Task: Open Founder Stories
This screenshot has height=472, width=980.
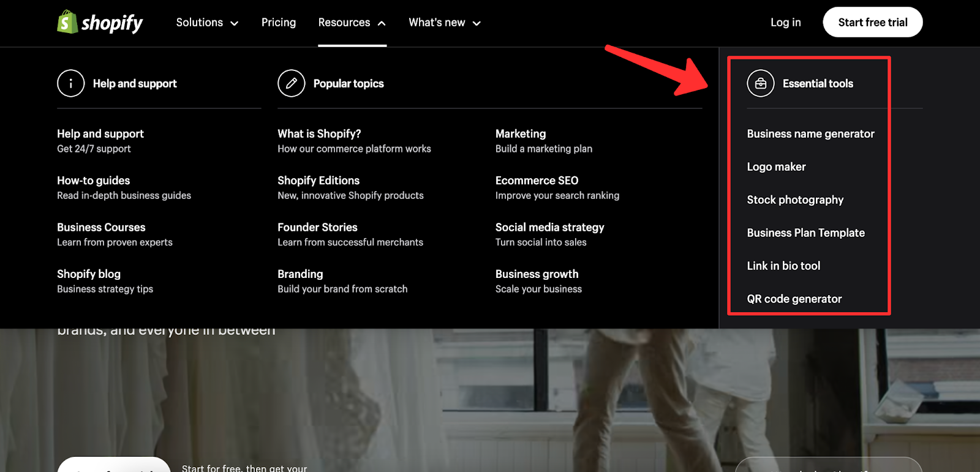Action: [350, 234]
